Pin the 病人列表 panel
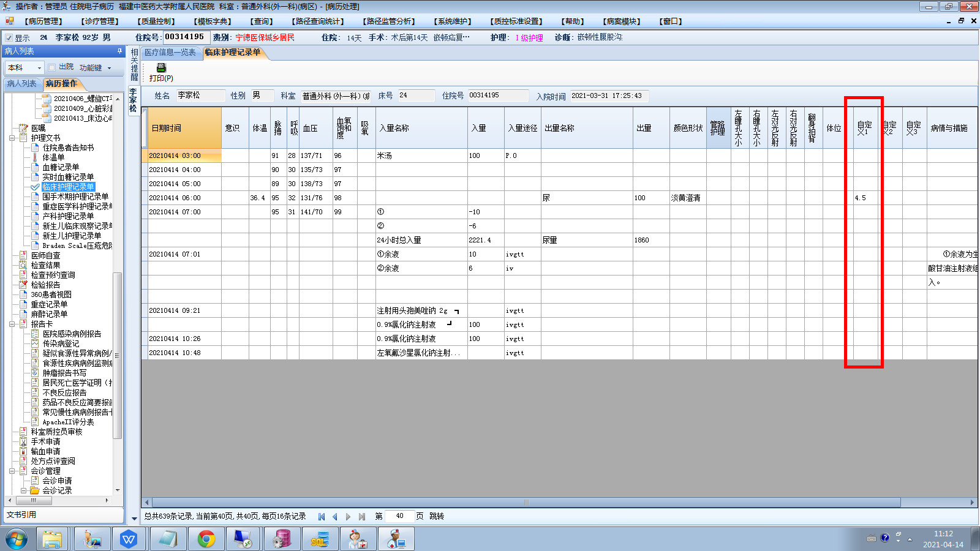 point(119,51)
